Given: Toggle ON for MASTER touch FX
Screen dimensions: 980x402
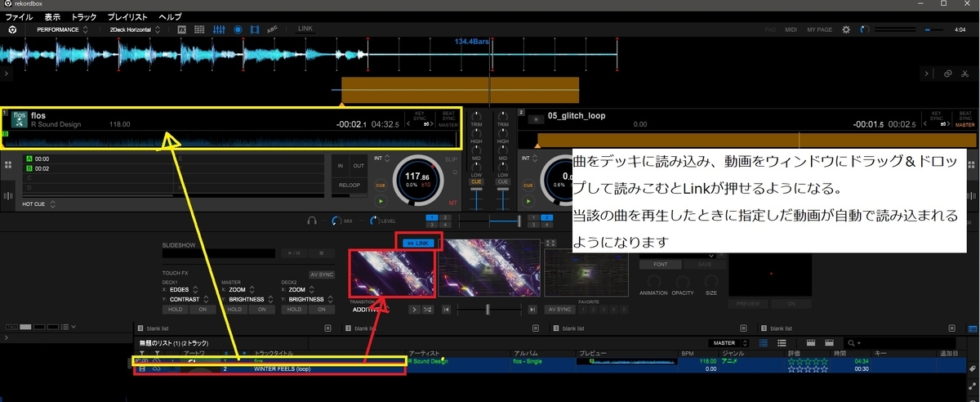Looking at the screenshot, I should point(261,310).
